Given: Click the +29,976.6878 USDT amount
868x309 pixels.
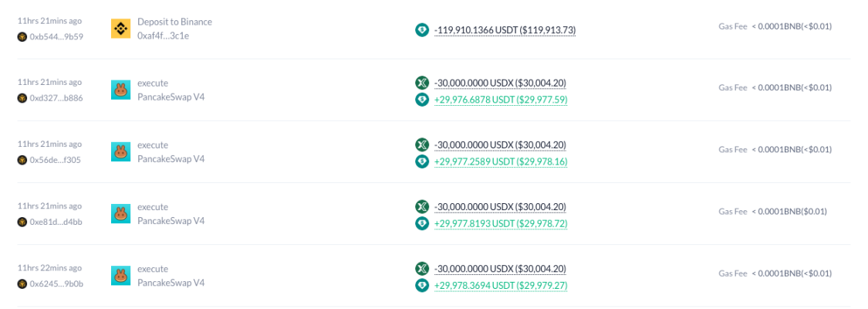Looking at the screenshot, I should point(501,99).
